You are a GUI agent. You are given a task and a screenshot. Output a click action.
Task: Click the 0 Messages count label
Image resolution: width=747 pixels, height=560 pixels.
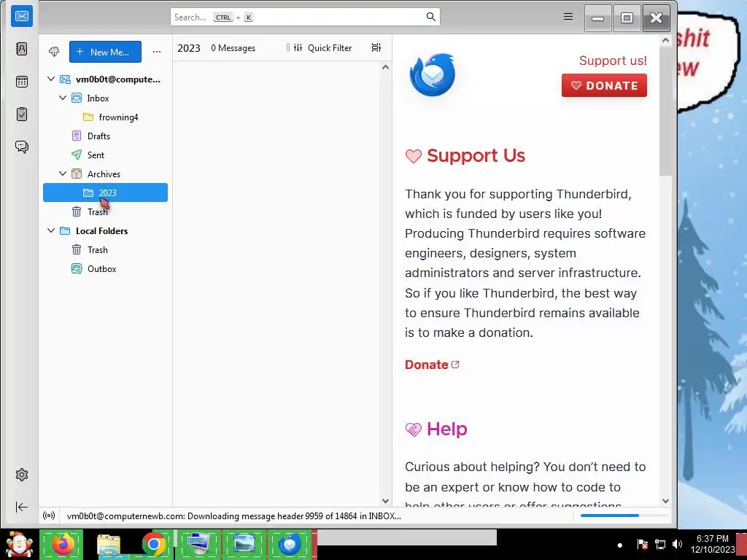pyautogui.click(x=233, y=48)
